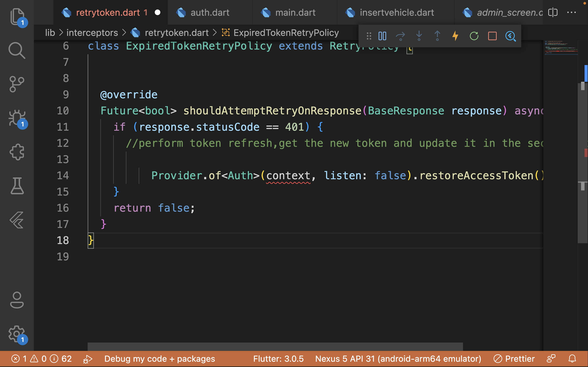Switch to the main.dart tab
Viewport: 588px width, 367px height.
pyautogui.click(x=295, y=12)
